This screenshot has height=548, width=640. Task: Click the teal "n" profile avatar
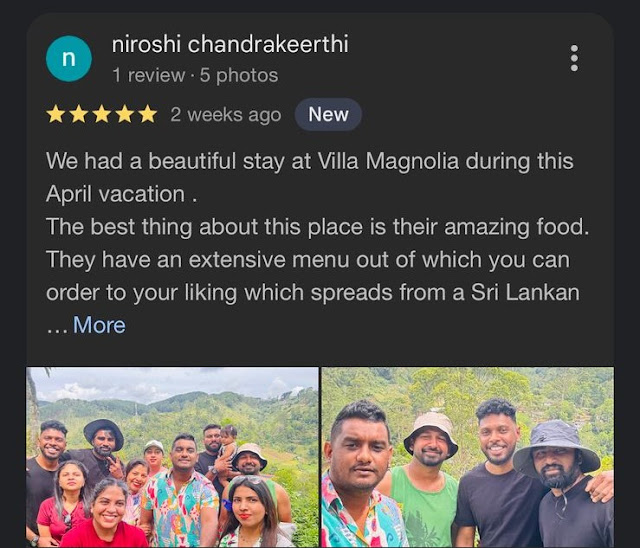pyautogui.click(x=69, y=58)
